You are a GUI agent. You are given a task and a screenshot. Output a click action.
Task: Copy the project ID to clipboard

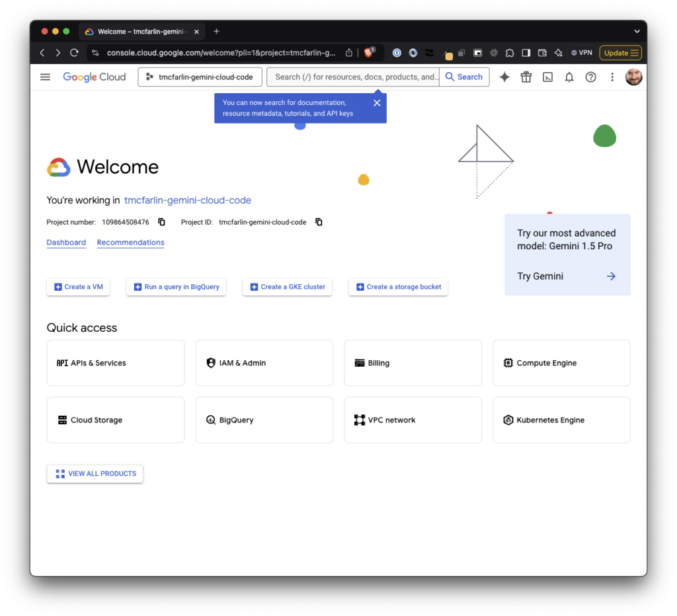319,222
